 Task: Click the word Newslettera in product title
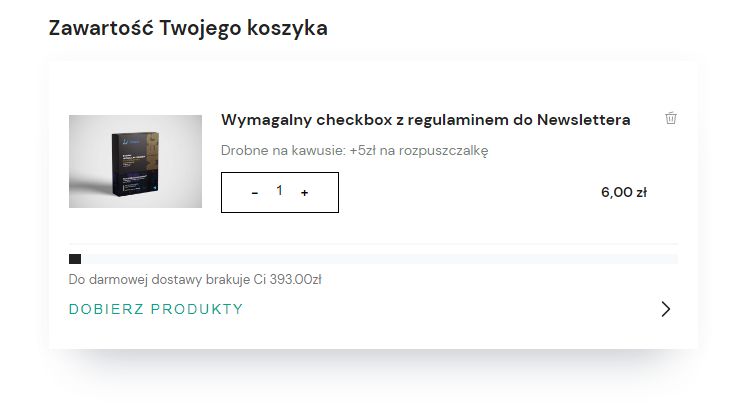pos(584,120)
